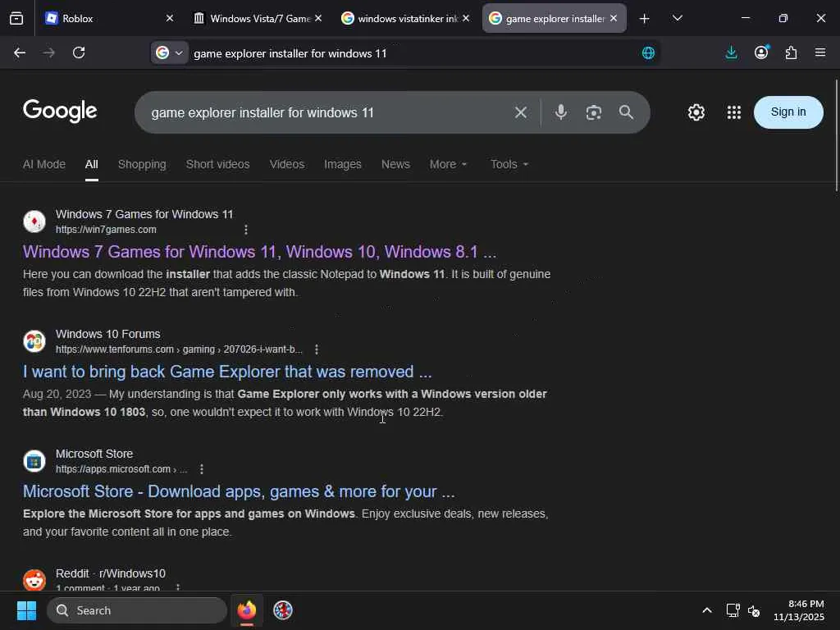The image size is (840, 630).
Task: Open the Google apps grid
Action: 734,112
